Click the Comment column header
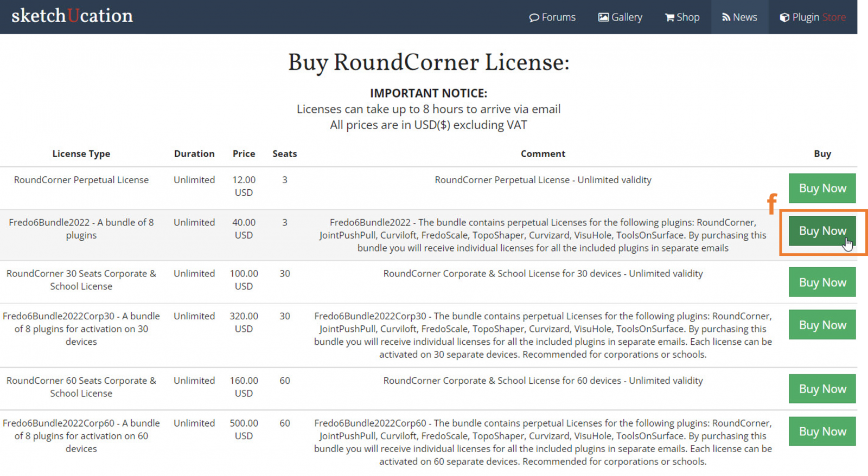This screenshot has height=476, width=868. tap(543, 154)
